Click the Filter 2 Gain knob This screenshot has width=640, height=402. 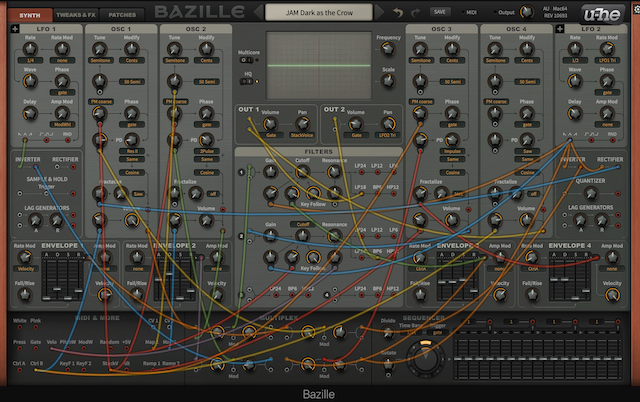[270, 236]
